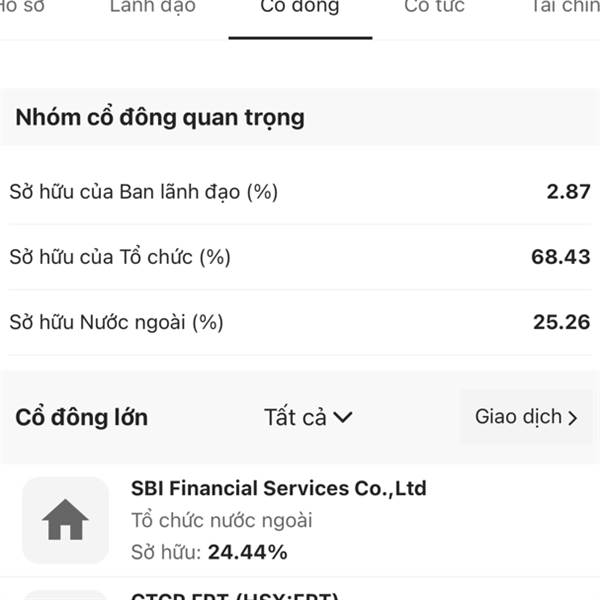This screenshot has width=600, height=600.
Task: Select the Tổ chức nước ngoài label
Action: point(222,520)
